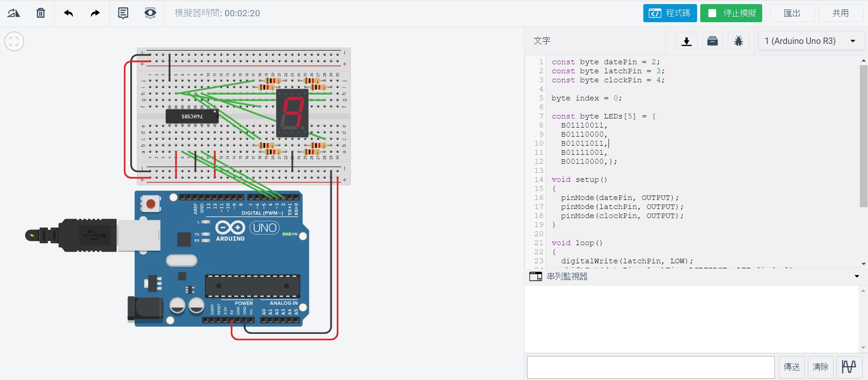This screenshot has width=868, height=380.
Task: Select the 74HC595 shift register chip
Action: coord(192,116)
